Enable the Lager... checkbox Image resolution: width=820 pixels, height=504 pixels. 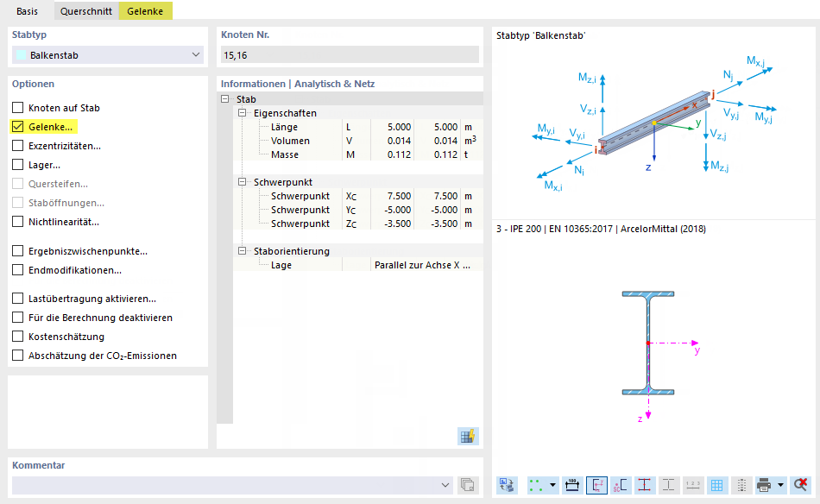point(18,165)
